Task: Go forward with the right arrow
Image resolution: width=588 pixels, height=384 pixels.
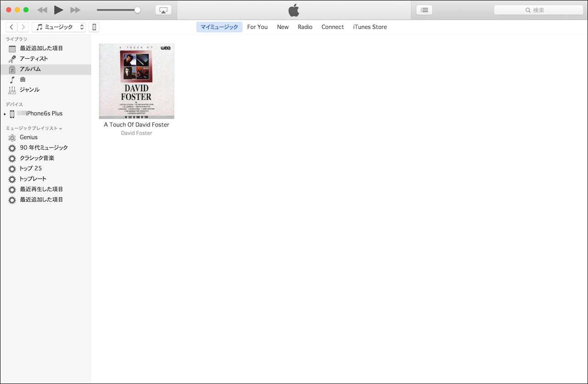Action: pyautogui.click(x=23, y=27)
